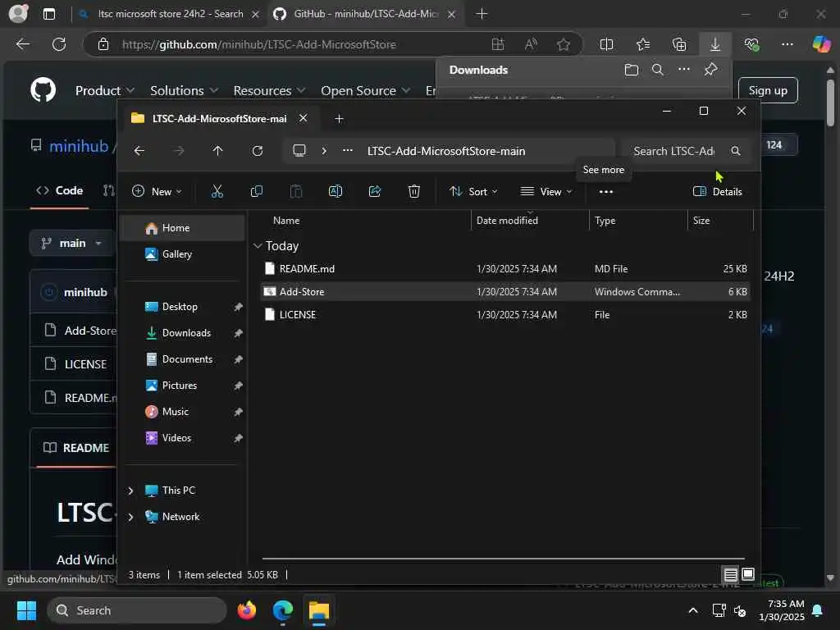Click the Copy icon in Explorer toolbar
The image size is (840, 630).
click(257, 191)
